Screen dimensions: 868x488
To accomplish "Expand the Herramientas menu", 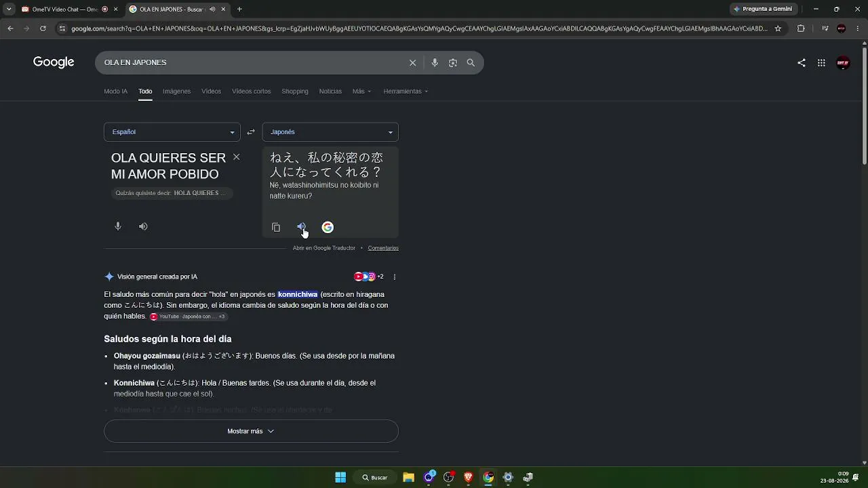I will coord(406,91).
